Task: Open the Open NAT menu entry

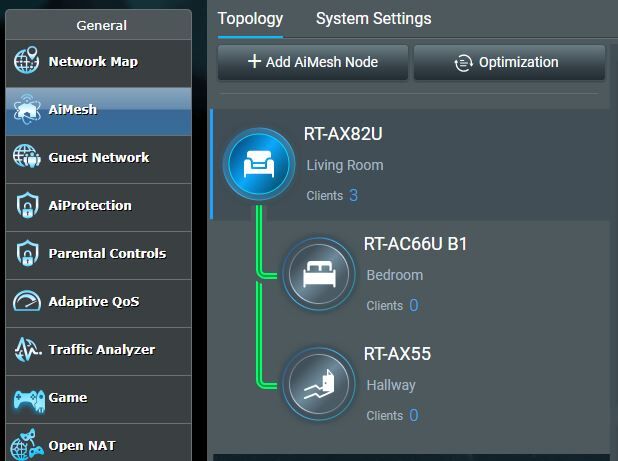Action: click(99, 442)
